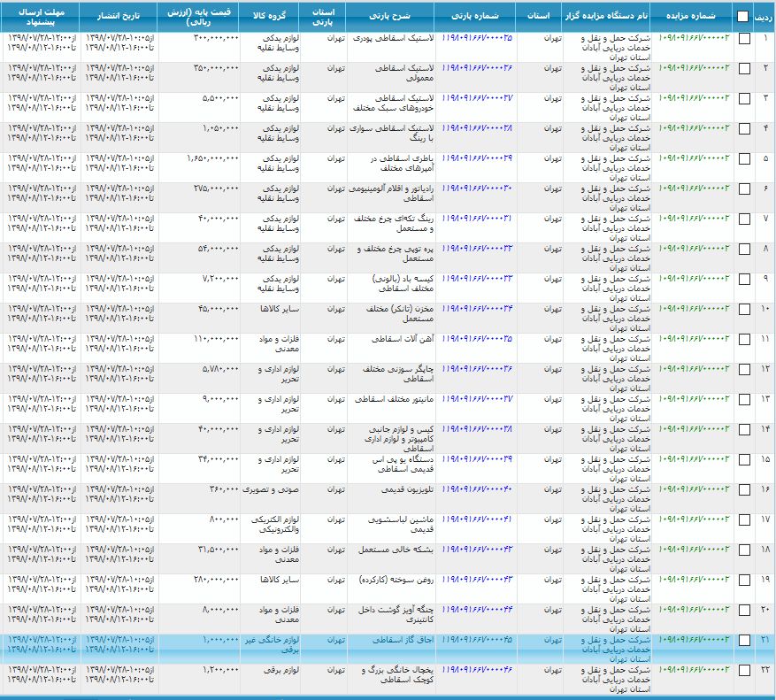Viewport: 776px width, 700px height.
Task: Open party number link for لاستیک اسقاطی معمولی
Action: tap(477, 68)
